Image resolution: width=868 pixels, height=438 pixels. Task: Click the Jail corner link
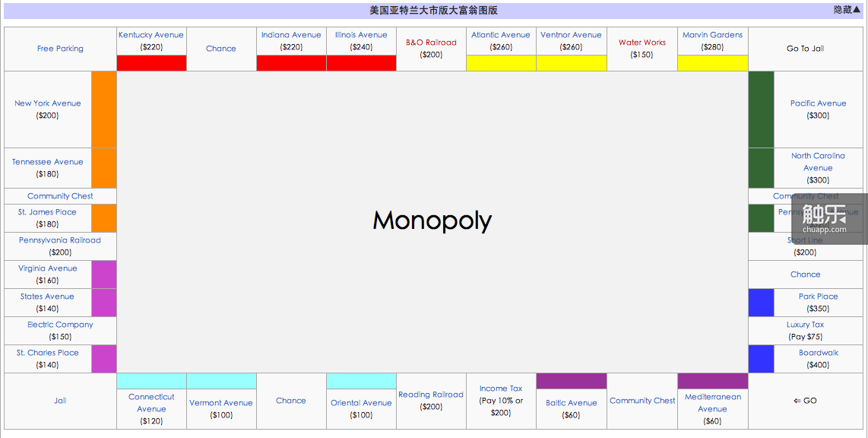point(60,401)
